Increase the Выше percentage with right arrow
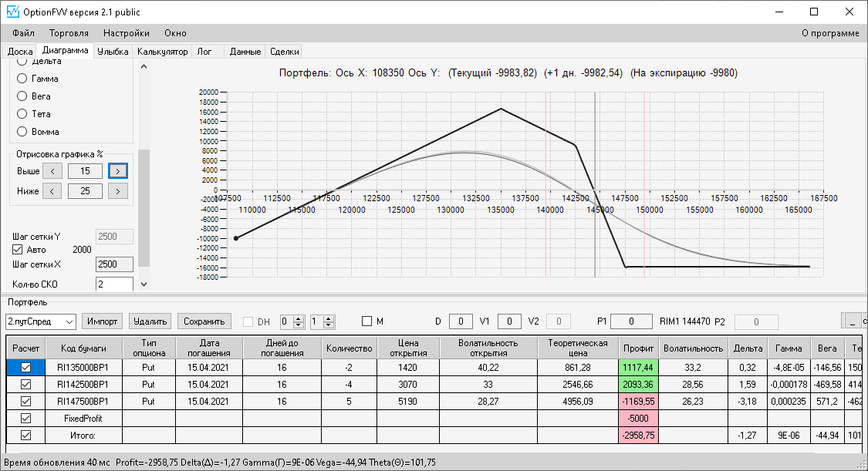The height and width of the screenshot is (471, 868). tap(118, 171)
